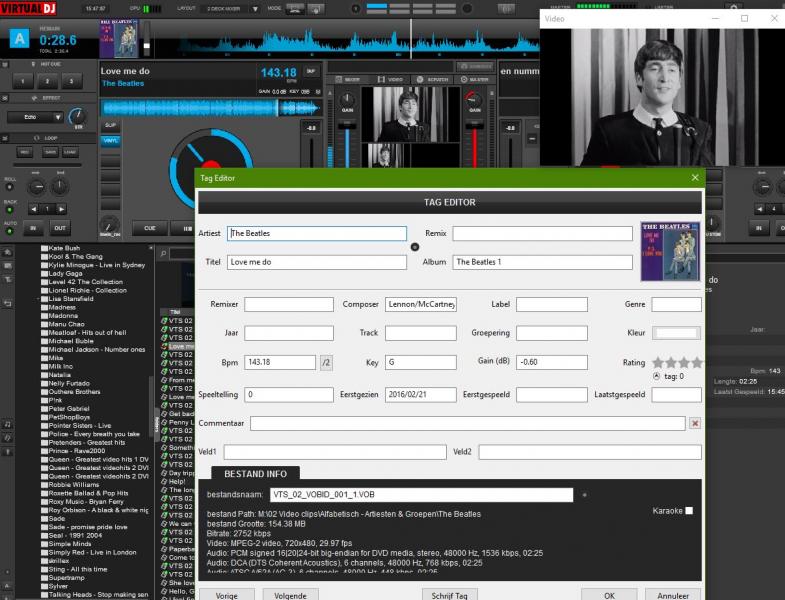
Task: Select the Help! track row
Action: click(177, 481)
